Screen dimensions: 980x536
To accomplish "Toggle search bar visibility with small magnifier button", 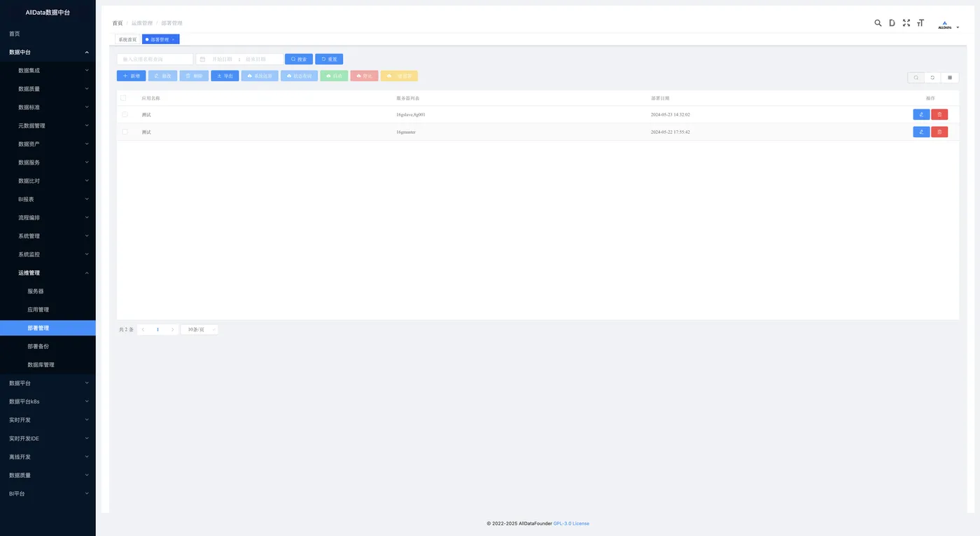I will coord(916,78).
